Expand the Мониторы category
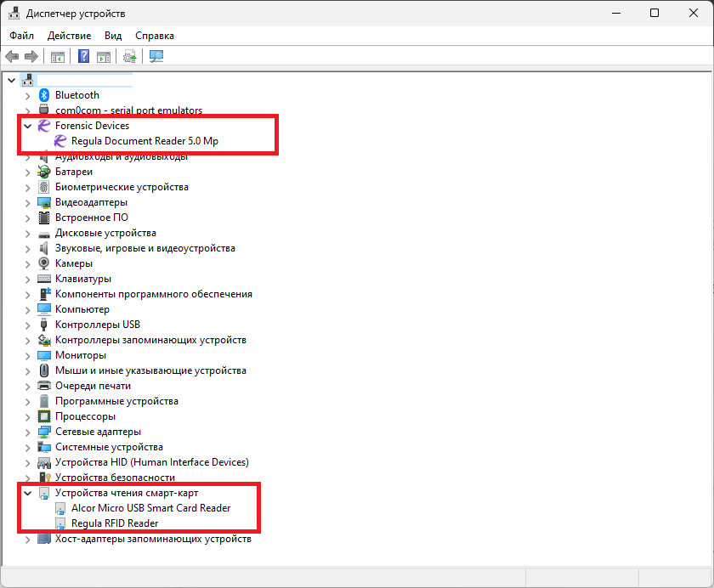Image resolution: width=714 pixels, height=588 pixels. coord(28,355)
